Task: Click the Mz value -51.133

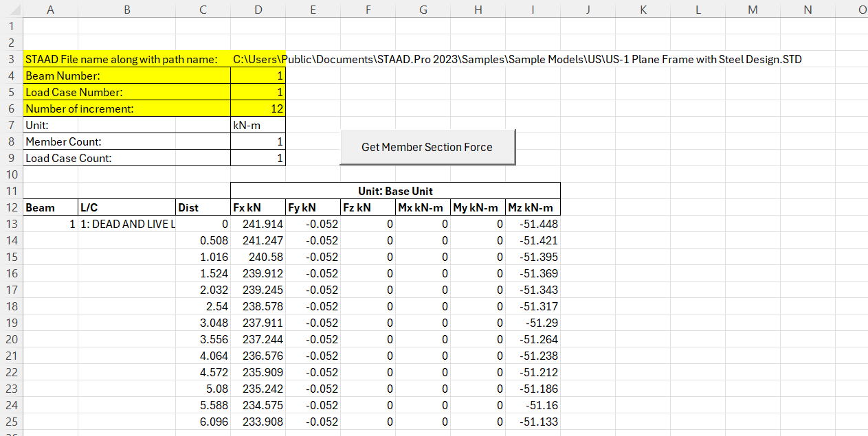Action: pyautogui.click(x=533, y=422)
